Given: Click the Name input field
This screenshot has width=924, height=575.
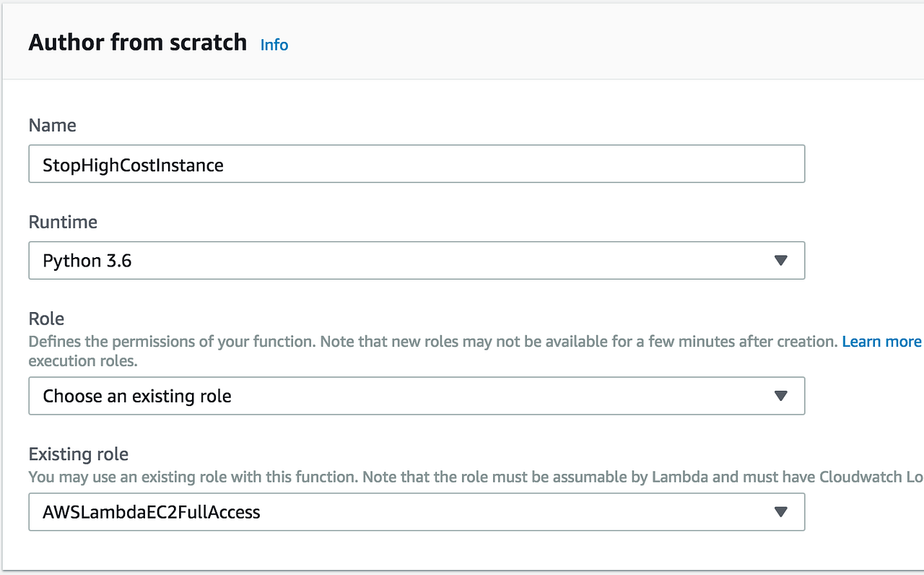Looking at the screenshot, I should pyautogui.click(x=417, y=165).
